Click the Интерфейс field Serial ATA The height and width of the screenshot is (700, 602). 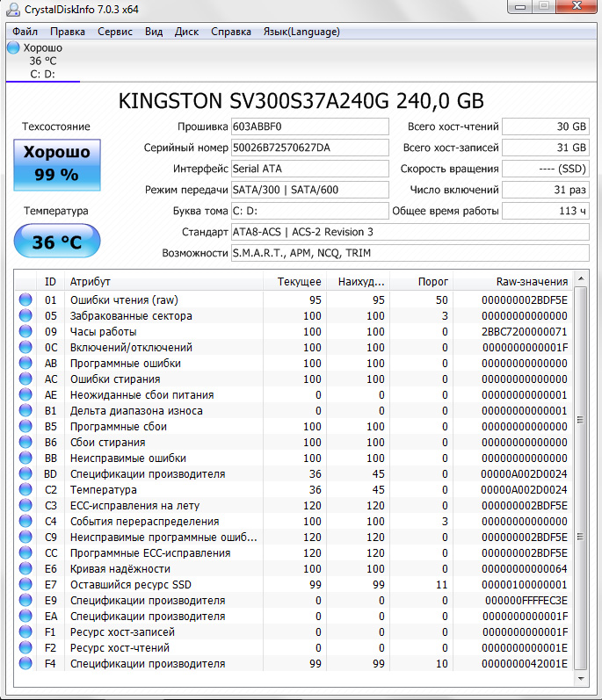(x=310, y=169)
